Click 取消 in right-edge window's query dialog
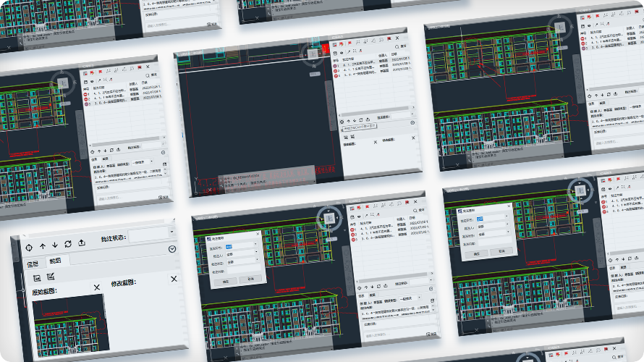 [x=501, y=251]
